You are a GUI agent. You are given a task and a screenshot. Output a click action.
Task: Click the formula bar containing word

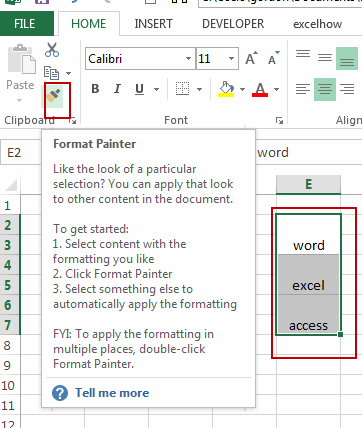[309, 153]
